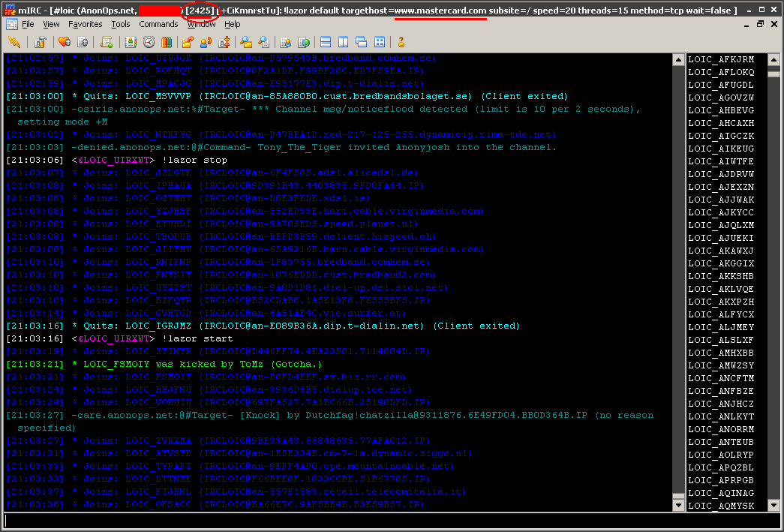Viewport: 784px width, 532px height.
Task: Open the Favorites menu in the menu bar
Action: point(85,24)
